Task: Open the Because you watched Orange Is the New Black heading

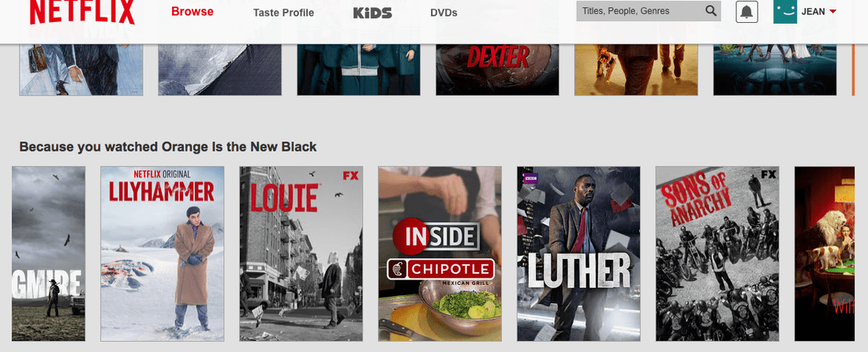Action: tap(168, 147)
